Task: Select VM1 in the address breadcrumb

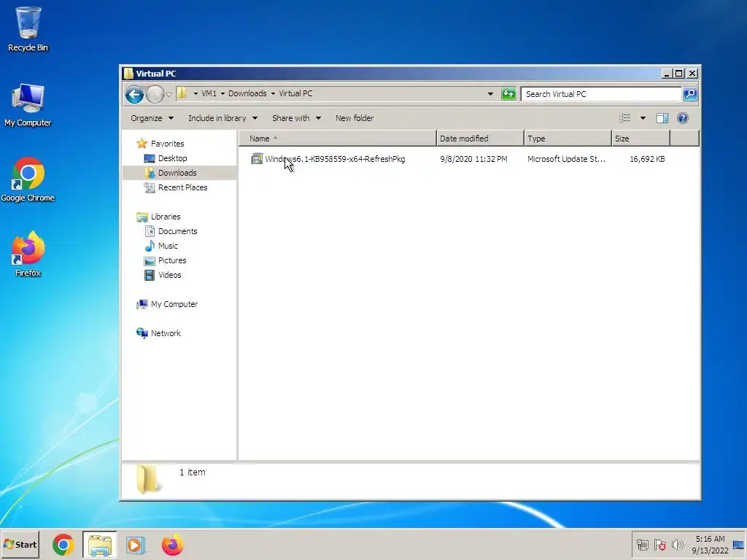Action: (x=209, y=94)
